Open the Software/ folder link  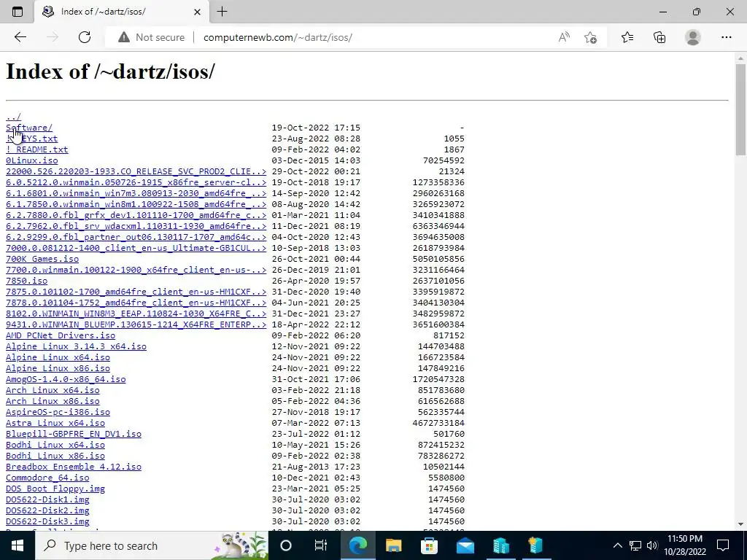tap(29, 128)
